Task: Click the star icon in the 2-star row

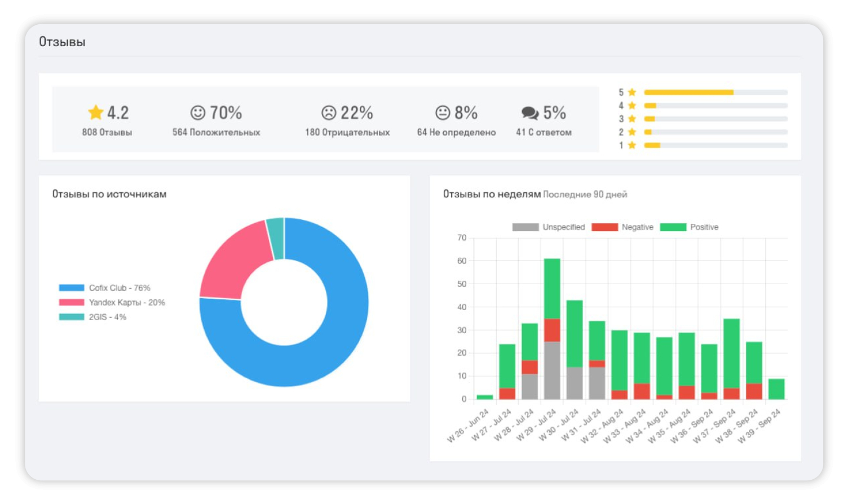Action: pyautogui.click(x=632, y=132)
